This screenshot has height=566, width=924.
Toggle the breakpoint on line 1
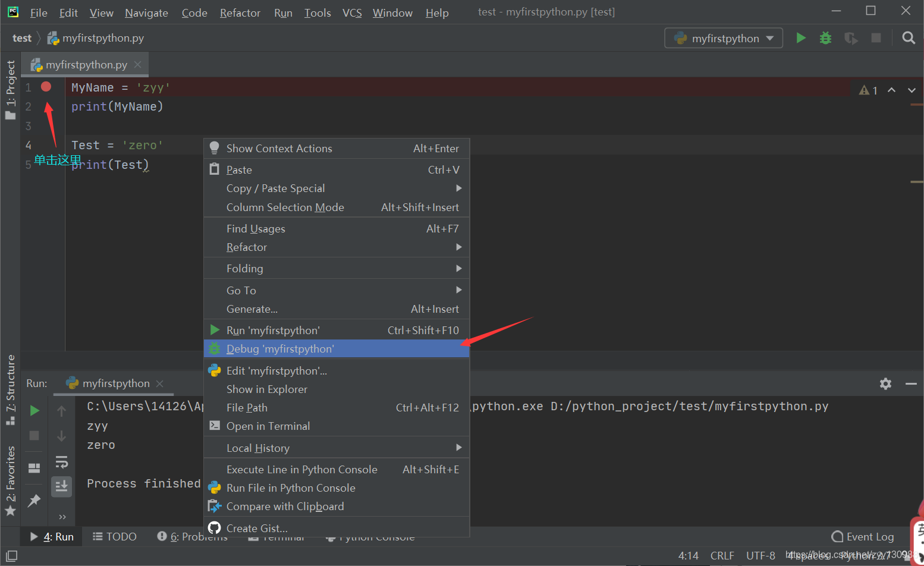[x=46, y=87]
